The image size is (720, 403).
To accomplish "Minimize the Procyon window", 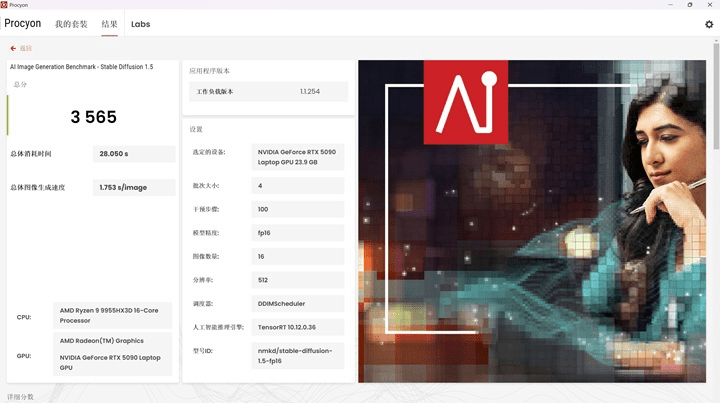I will pyautogui.click(x=670, y=5).
